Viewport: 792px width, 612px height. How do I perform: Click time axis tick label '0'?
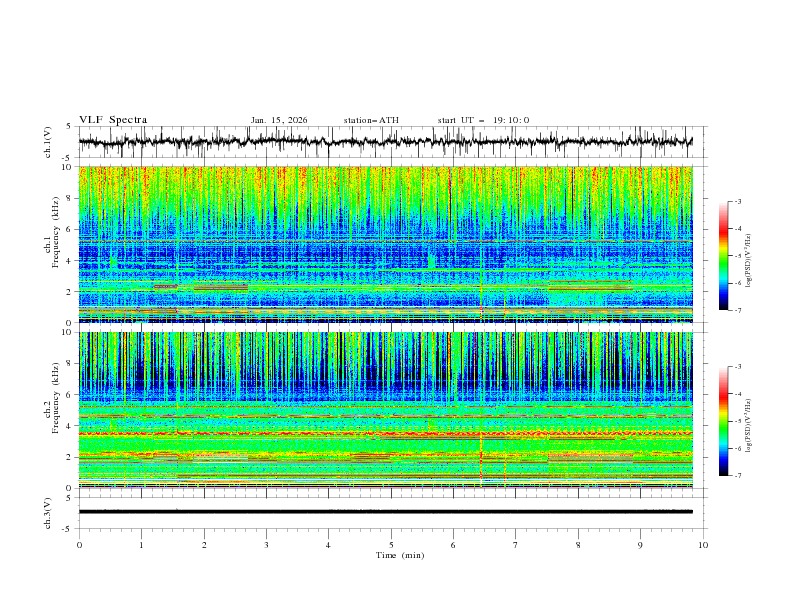[79, 545]
